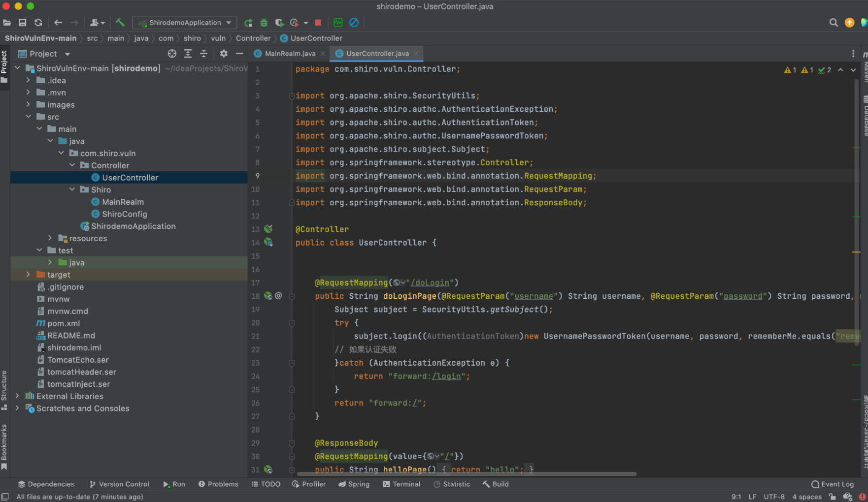Click the Reload from Disk icon
Viewport: 868px width, 502px height.
coord(38,23)
